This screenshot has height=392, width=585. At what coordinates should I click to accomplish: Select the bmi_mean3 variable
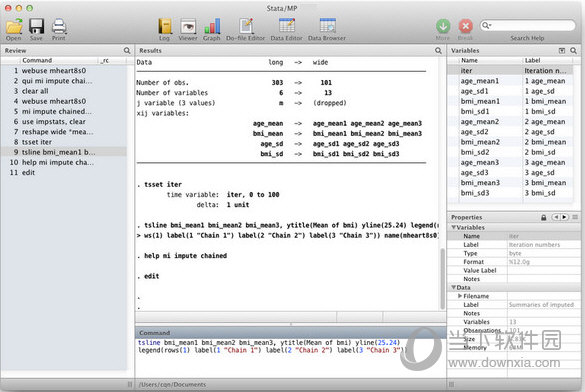pyautogui.click(x=511, y=183)
